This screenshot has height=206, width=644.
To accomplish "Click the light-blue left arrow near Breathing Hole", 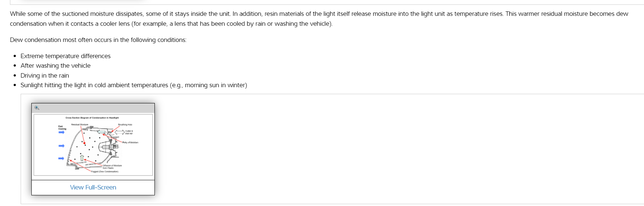I will click(x=102, y=132).
